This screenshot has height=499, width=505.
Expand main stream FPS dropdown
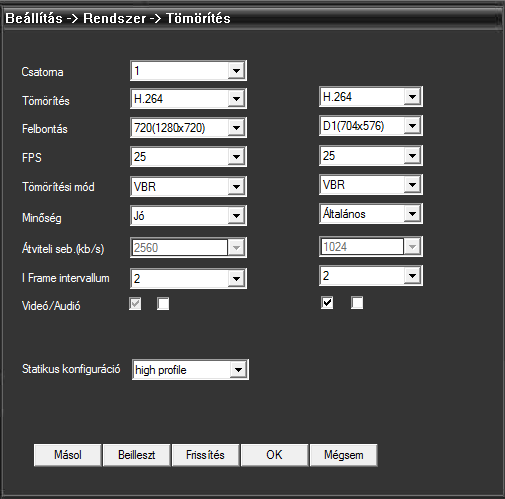coord(188,156)
